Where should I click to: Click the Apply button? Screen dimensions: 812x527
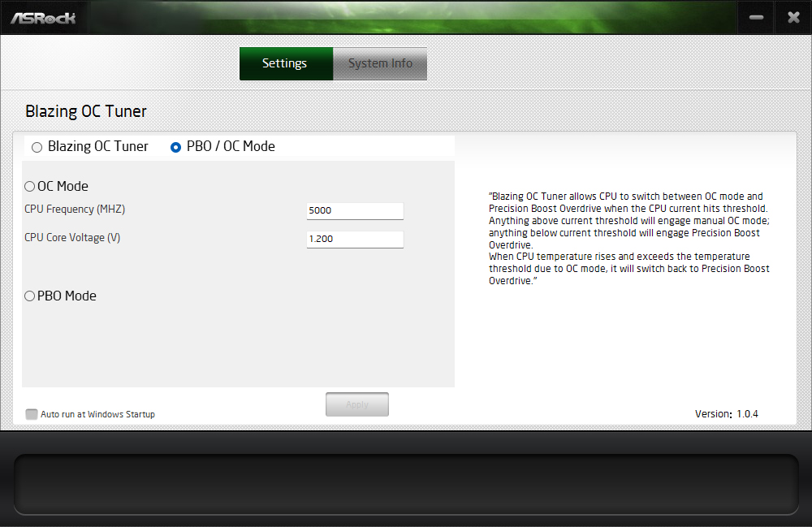pyautogui.click(x=357, y=404)
